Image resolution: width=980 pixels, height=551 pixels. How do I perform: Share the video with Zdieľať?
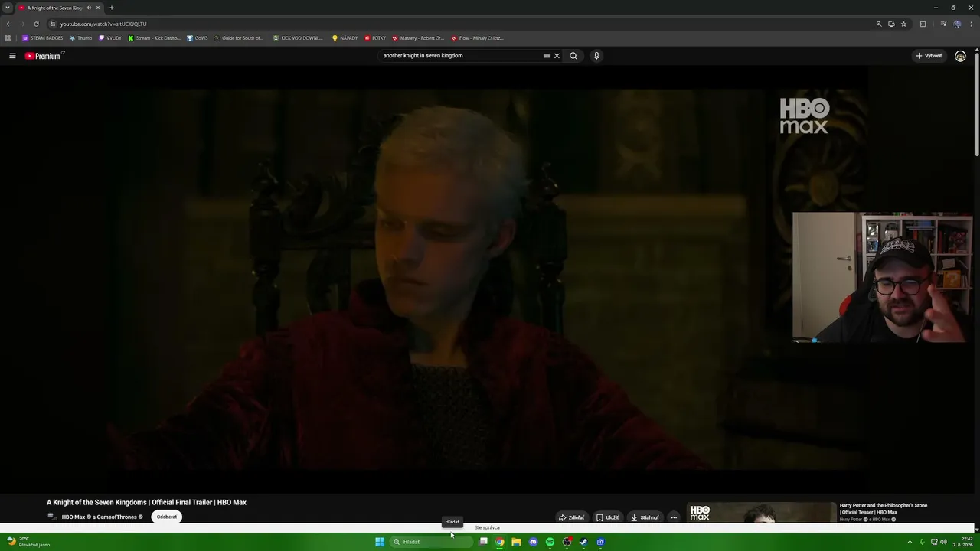(x=571, y=517)
